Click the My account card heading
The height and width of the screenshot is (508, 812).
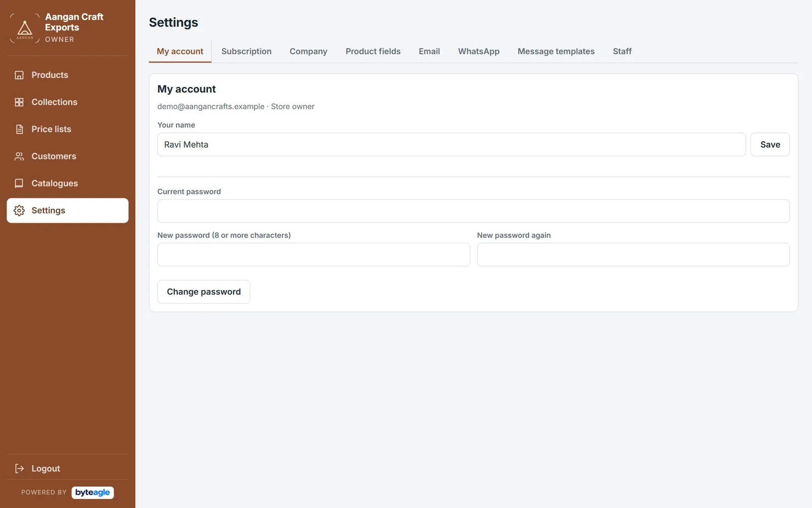coord(186,89)
